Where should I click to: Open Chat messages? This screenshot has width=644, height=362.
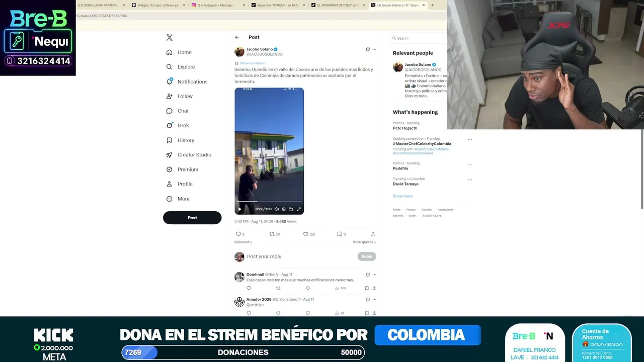(x=178, y=111)
